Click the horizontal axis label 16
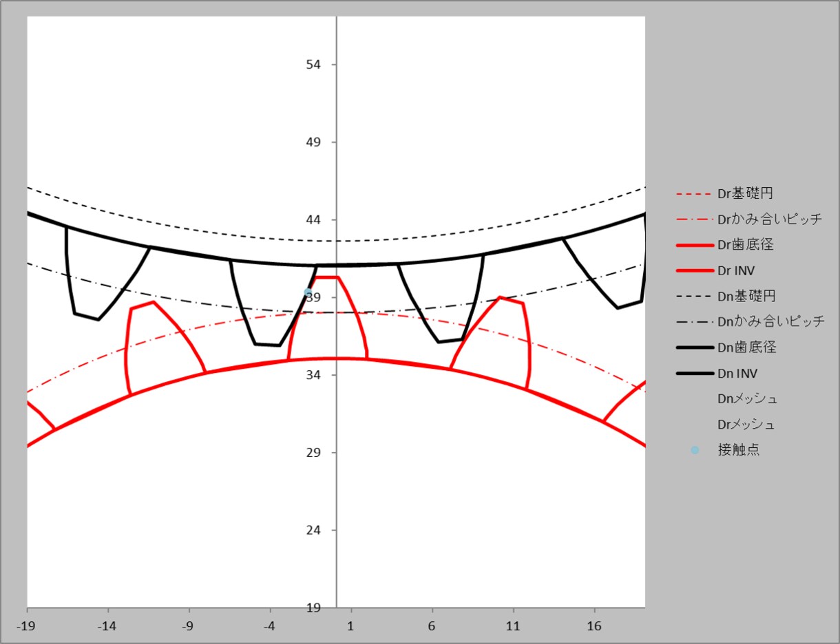The width and height of the screenshot is (840, 644). [594, 627]
